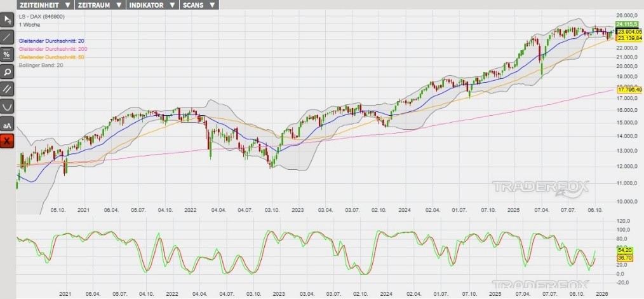Select the trend line drawing tool
Image resolution: width=644 pixels, height=299 pixels.
click(7, 37)
